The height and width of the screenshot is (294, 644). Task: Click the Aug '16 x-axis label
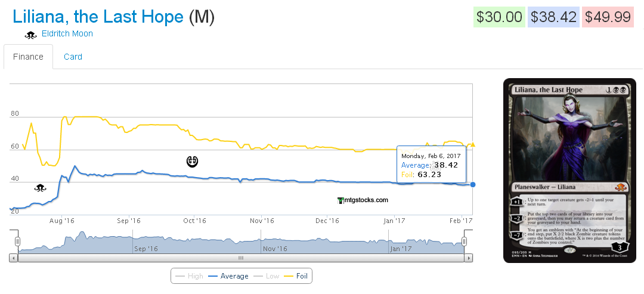(61, 221)
